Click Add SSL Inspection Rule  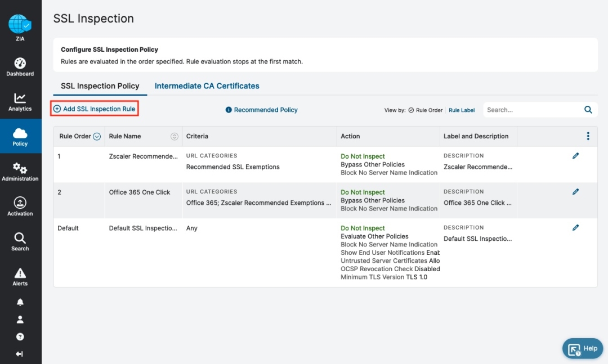(95, 109)
